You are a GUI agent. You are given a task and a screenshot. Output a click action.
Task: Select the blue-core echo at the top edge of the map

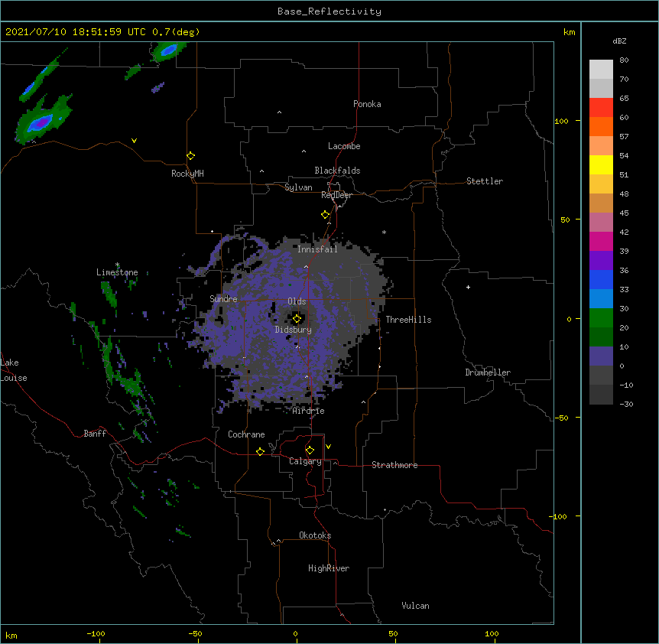168,51
